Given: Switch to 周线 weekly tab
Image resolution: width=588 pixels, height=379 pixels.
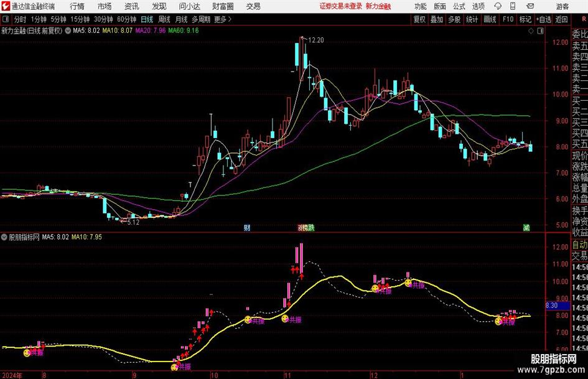Looking at the screenshot, I should [164, 19].
